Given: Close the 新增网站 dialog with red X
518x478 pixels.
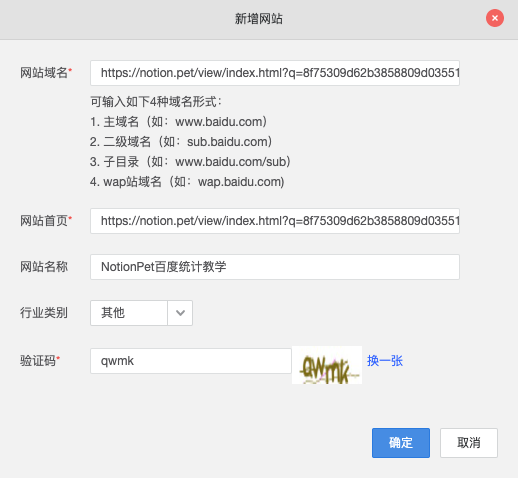Looking at the screenshot, I should coord(495,18).
